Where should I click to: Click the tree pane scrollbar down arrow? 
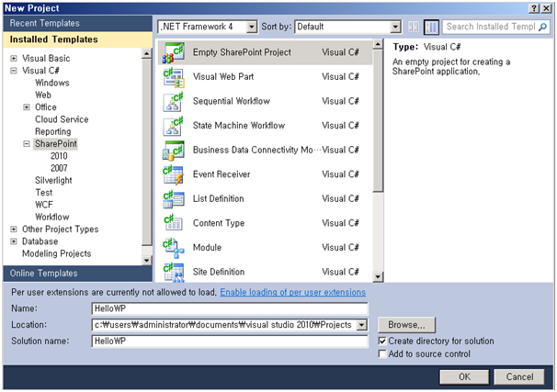click(x=147, y=261)
